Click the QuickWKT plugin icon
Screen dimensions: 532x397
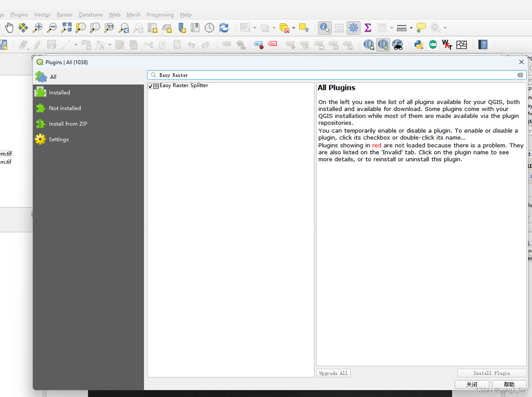pyautogui.click(x=447, y=45)
